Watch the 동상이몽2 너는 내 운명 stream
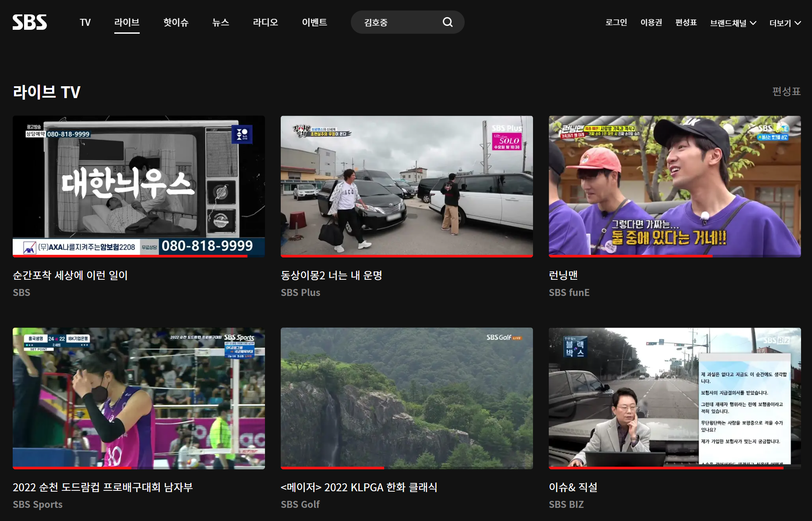The width and height of the screenshot is (812, 521). pos(406,186)
